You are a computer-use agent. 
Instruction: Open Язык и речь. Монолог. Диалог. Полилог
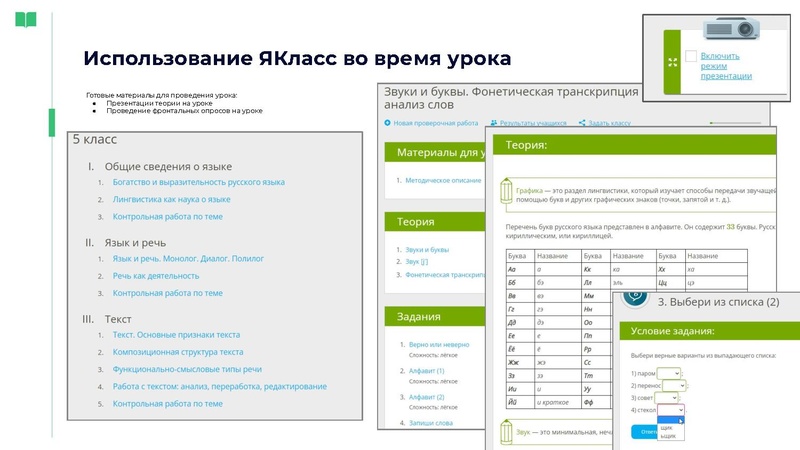click(x=188, y=259)
